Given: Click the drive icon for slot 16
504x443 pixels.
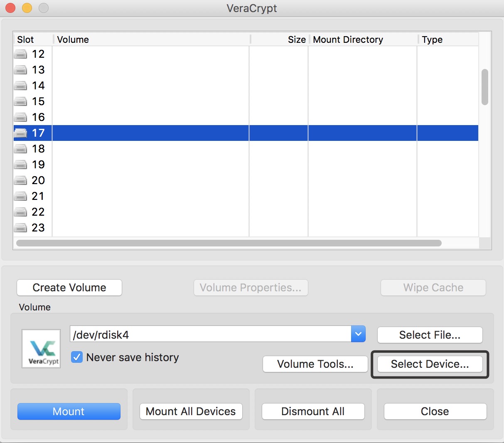Looking at the screenshot, I should [21, 117].
